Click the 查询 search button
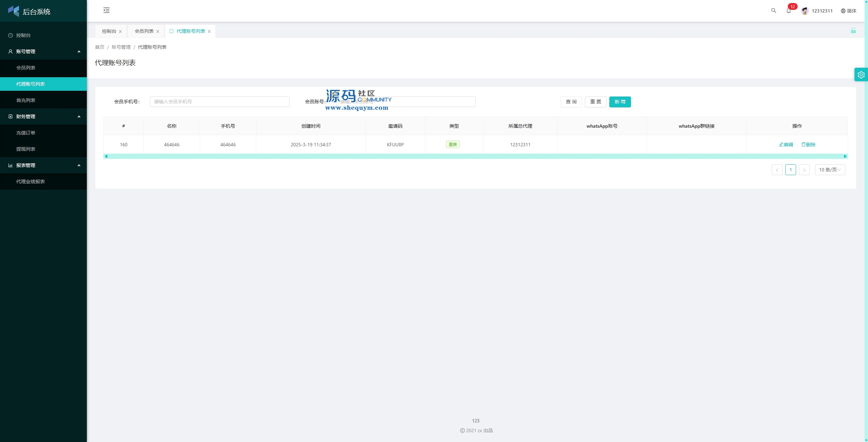The image size is (868, 442). [571, 102]
